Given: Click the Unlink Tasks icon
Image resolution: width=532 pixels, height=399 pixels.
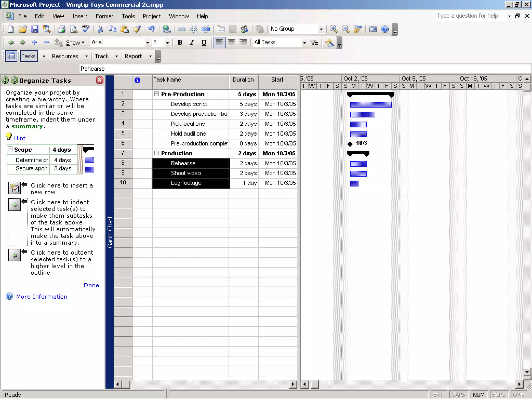Looking at the screenshot, I should click(194, 29).
